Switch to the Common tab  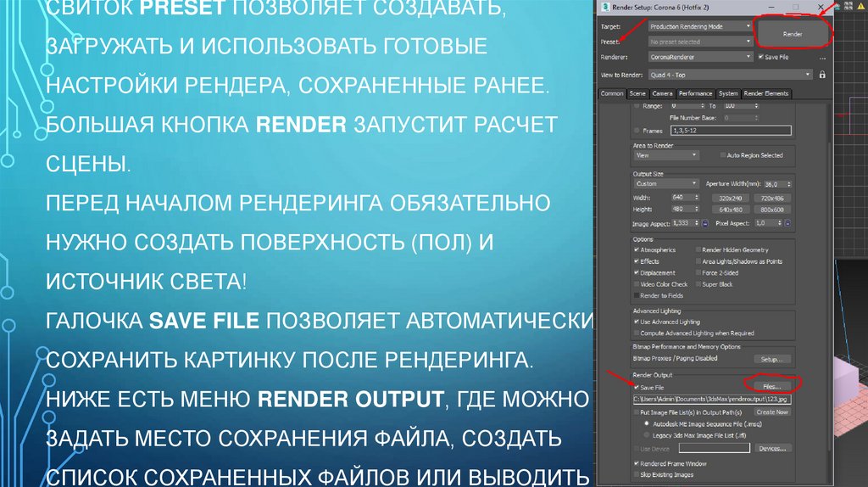coord(612,93)
